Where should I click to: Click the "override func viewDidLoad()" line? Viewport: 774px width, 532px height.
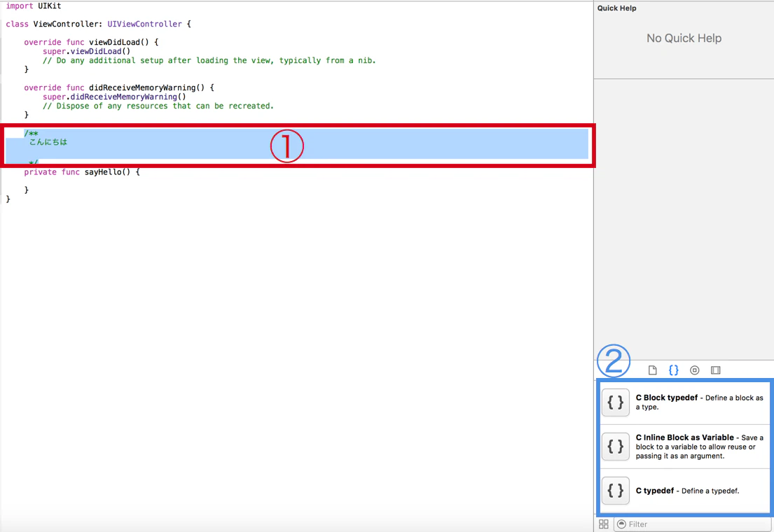[x=91, y=42]
